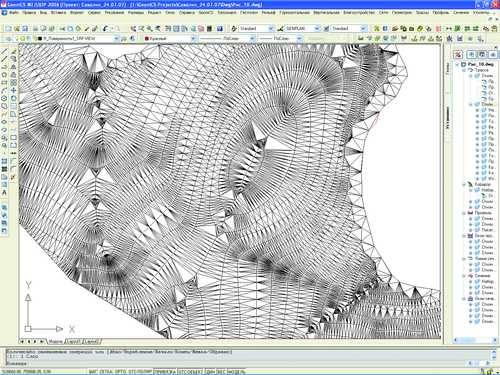The height and width of the screenshot is (375, 500).
Task: Toggle ОРТО mode in status bar
Action: coord(121,371)
